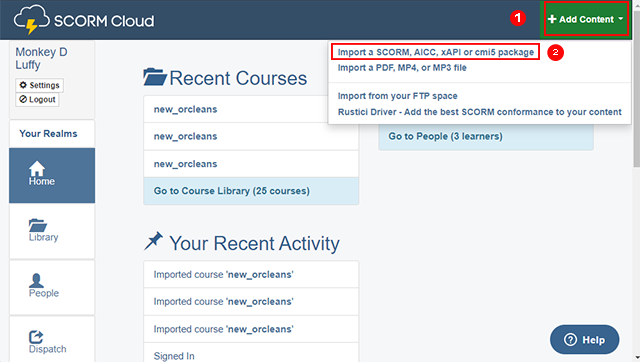Click the Your Recent Activity pin icon

[x=153, y=241]
